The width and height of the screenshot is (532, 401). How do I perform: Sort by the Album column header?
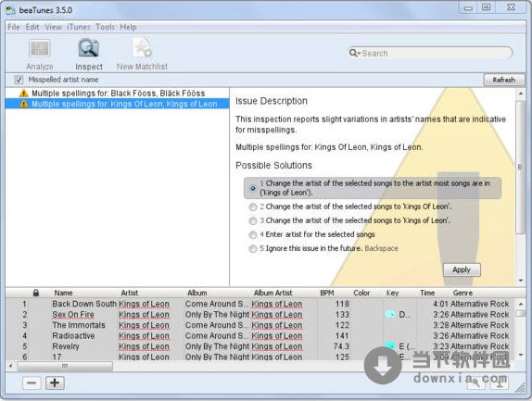pos(196,293)
